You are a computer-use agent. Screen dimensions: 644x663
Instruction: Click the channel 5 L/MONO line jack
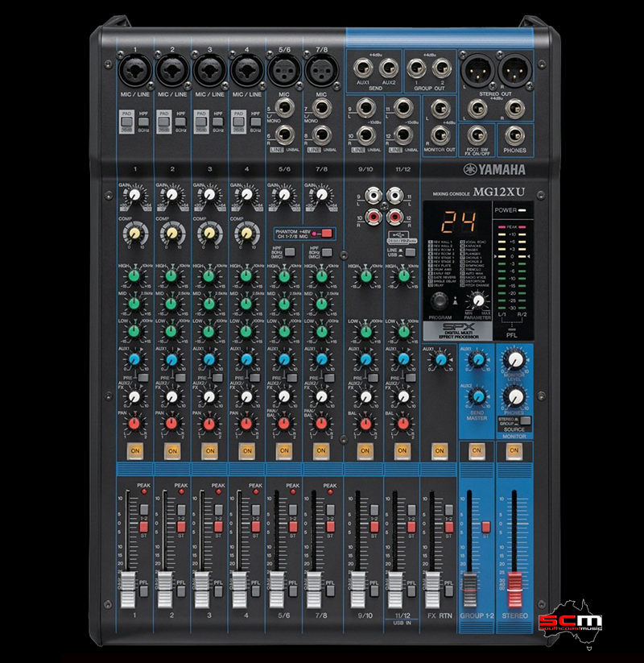coord(285,108)
